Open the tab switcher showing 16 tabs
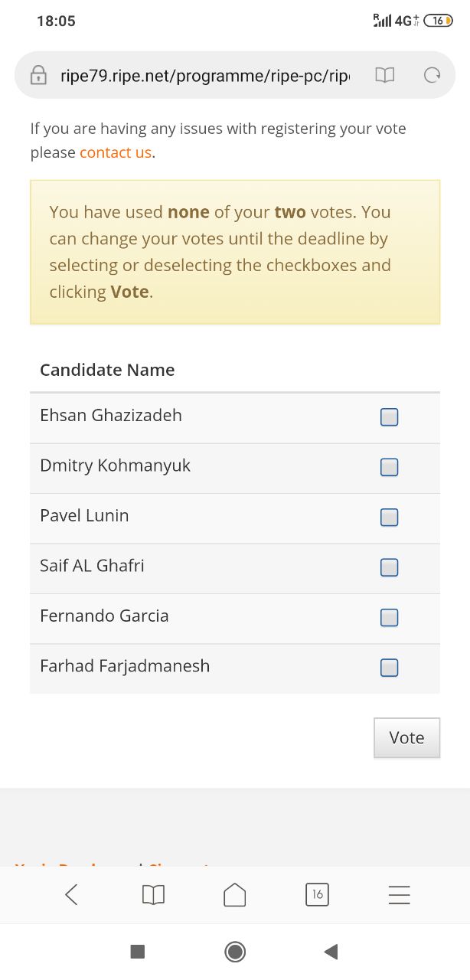Image resolution: width=470 pixels, height=980 pixels. click(317, 894)
